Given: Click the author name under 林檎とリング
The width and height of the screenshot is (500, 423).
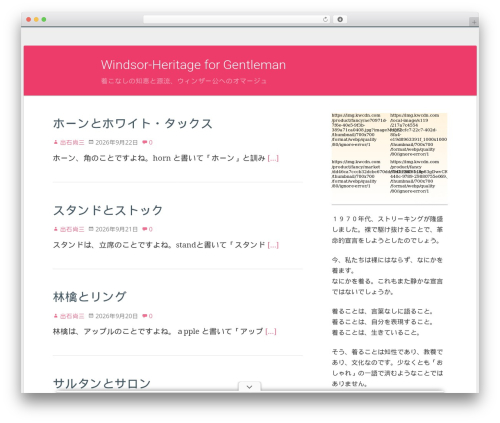Looking at the screenshot, I should 72,316.
